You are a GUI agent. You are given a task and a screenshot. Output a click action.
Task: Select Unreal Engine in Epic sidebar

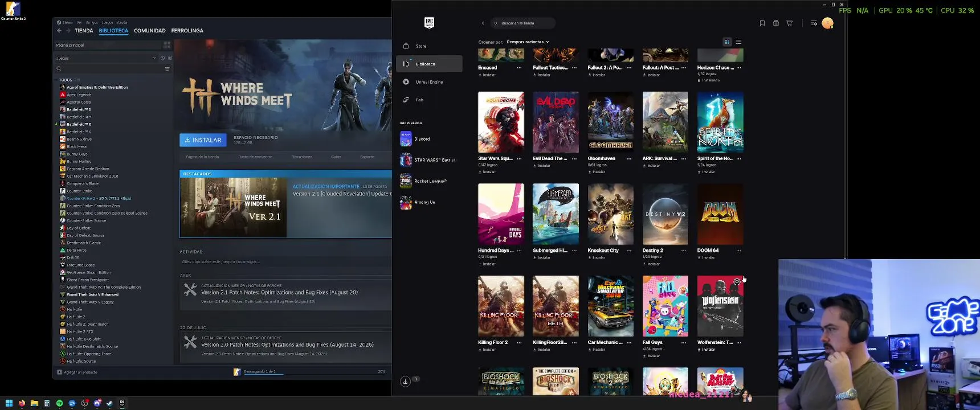[x=429, y=82]
